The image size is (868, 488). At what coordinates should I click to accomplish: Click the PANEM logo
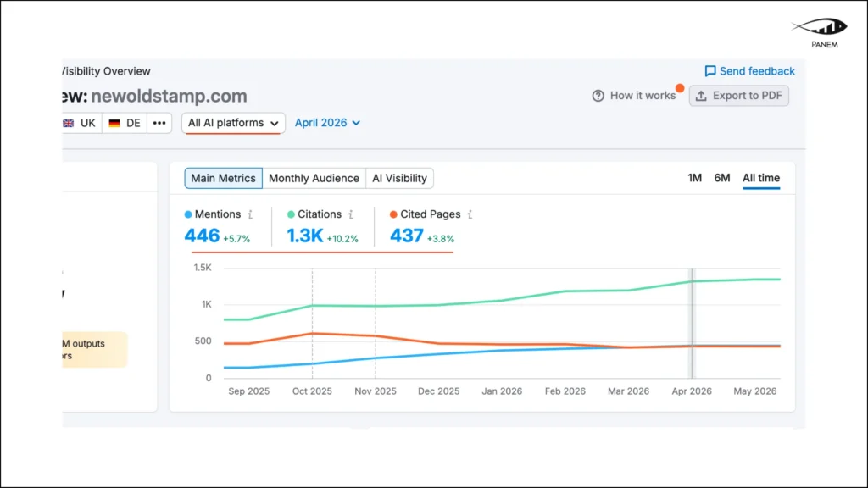(x=821, y=33)
